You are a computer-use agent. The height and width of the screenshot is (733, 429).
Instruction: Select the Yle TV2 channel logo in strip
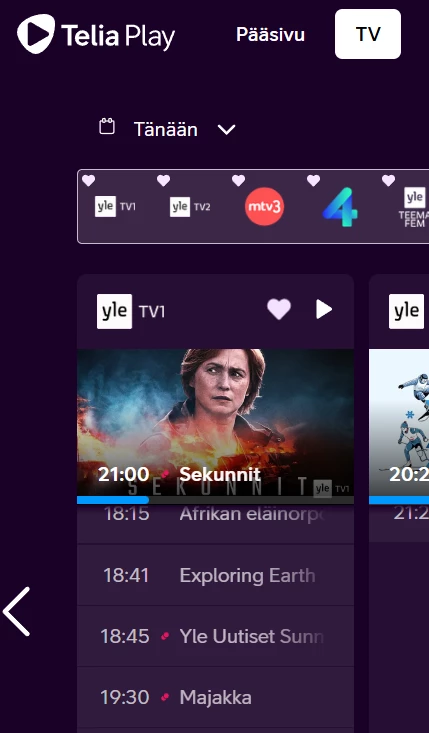tap(190, 207)
